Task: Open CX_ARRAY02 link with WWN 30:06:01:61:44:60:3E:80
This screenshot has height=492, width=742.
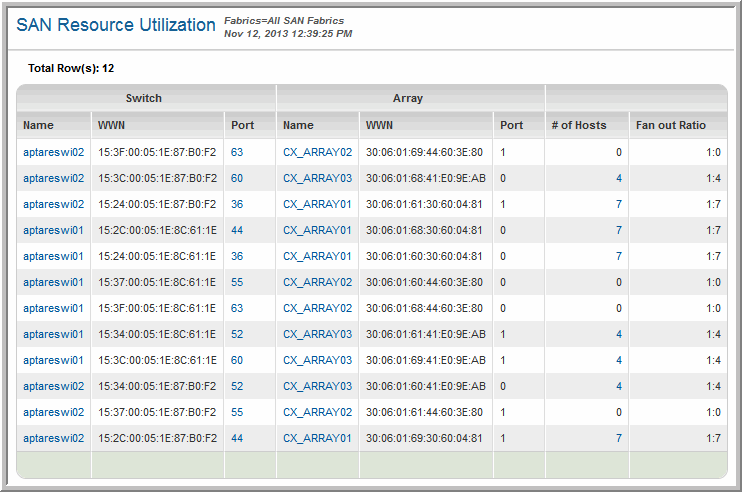Action: coord(317,412)
